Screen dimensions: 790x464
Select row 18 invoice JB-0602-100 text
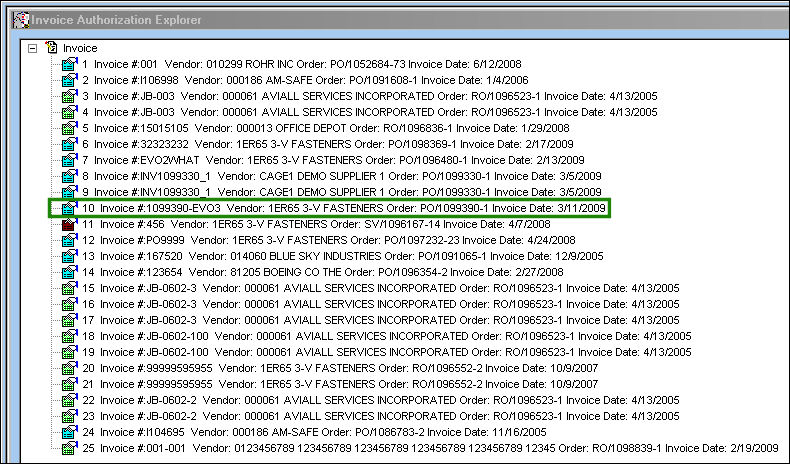(x=387, y=336)
